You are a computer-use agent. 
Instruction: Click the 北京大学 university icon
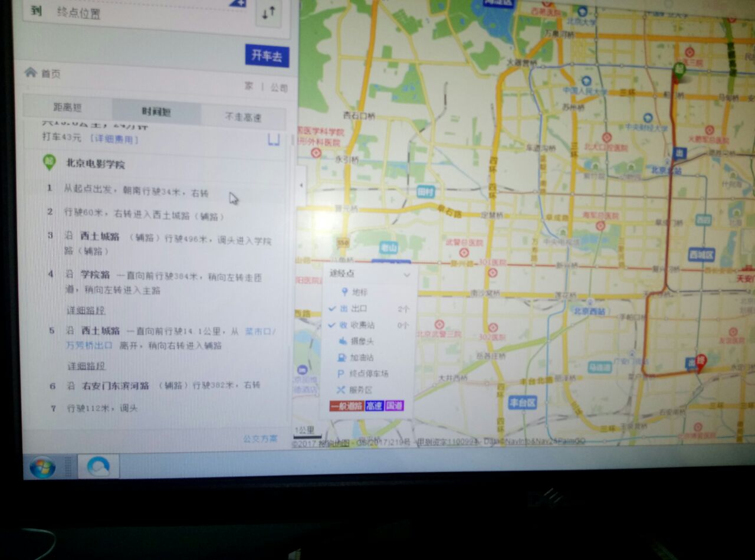click(582, 11)
